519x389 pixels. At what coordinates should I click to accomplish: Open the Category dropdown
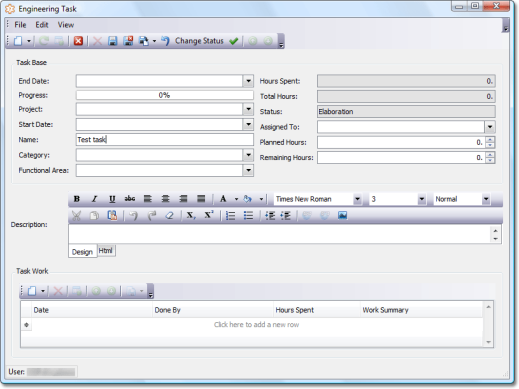click(x=248, y=155)
